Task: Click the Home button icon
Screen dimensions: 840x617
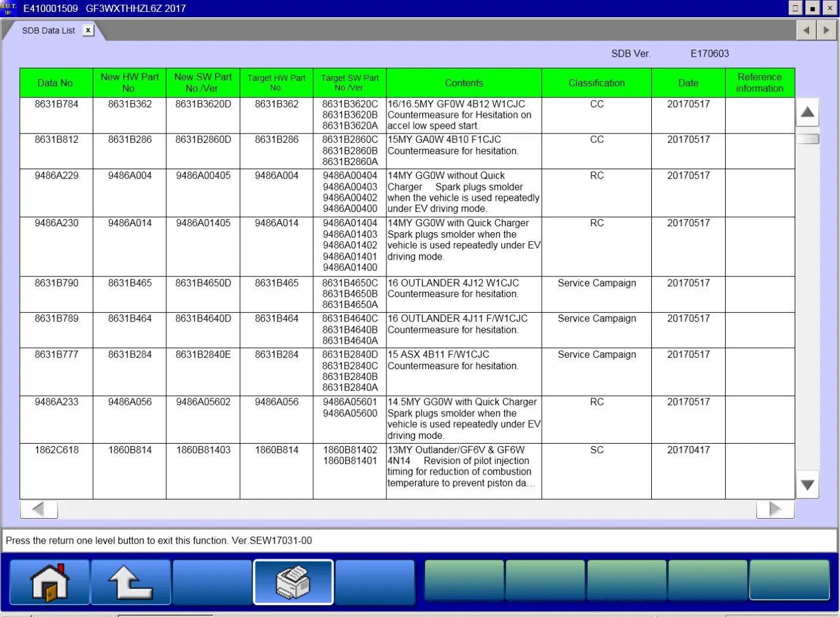Action: (50, 582)
